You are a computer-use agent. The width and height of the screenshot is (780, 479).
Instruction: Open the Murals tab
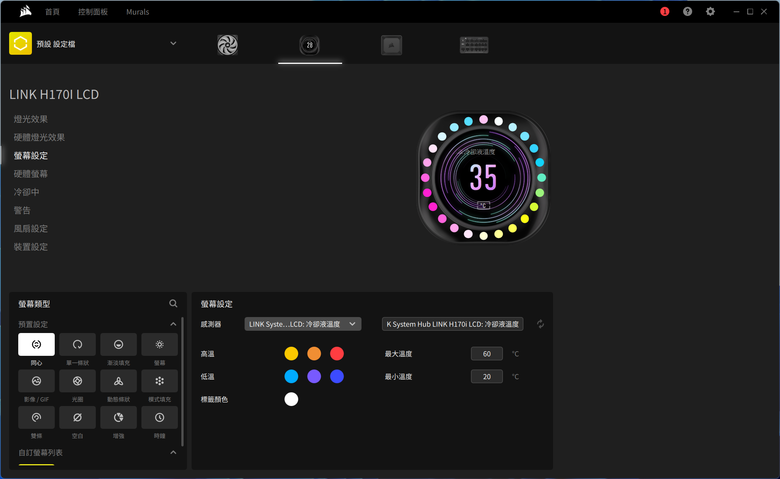click(x=137, y=12)
